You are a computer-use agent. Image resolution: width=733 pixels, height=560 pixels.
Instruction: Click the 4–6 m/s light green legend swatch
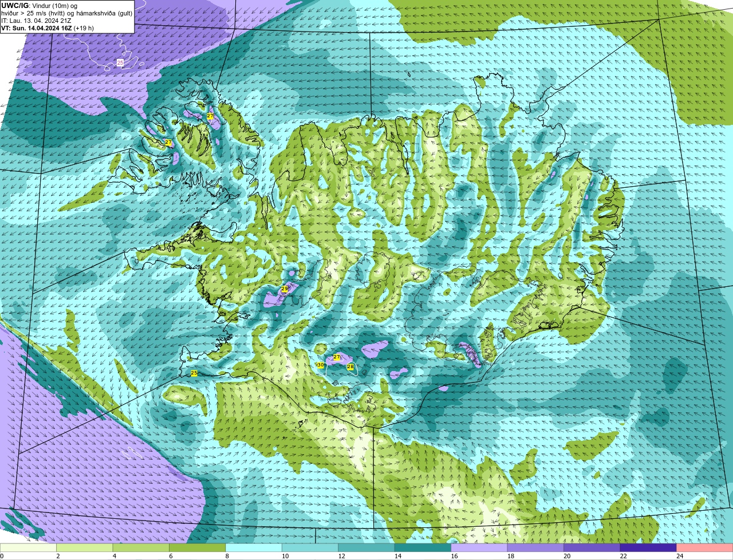point(141,548)
